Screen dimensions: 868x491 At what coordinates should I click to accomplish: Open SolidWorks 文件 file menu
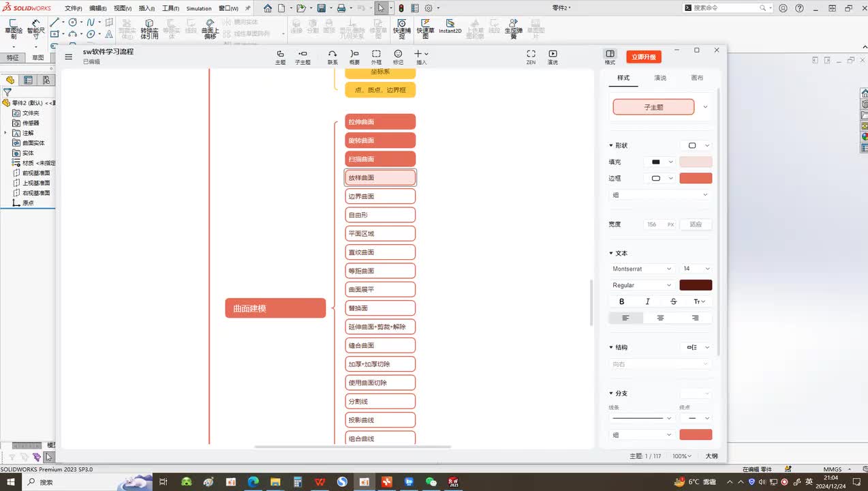[73, 8]
